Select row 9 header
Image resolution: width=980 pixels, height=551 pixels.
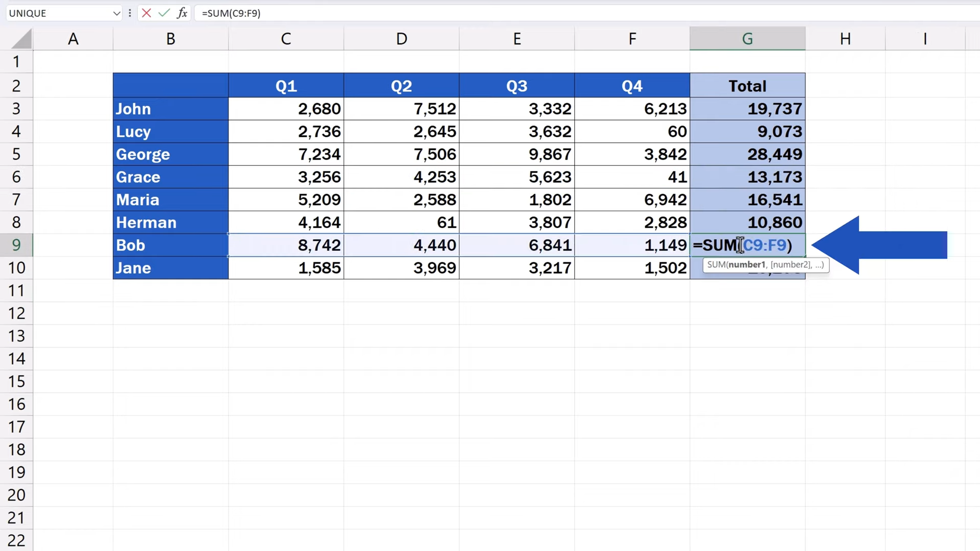point(17,245)
